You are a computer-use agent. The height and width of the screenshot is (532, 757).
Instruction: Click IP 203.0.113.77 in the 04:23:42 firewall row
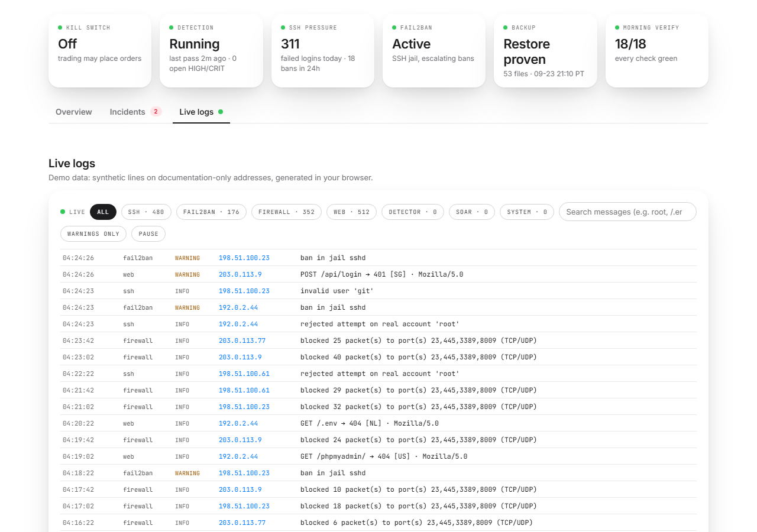coord(242,340)
